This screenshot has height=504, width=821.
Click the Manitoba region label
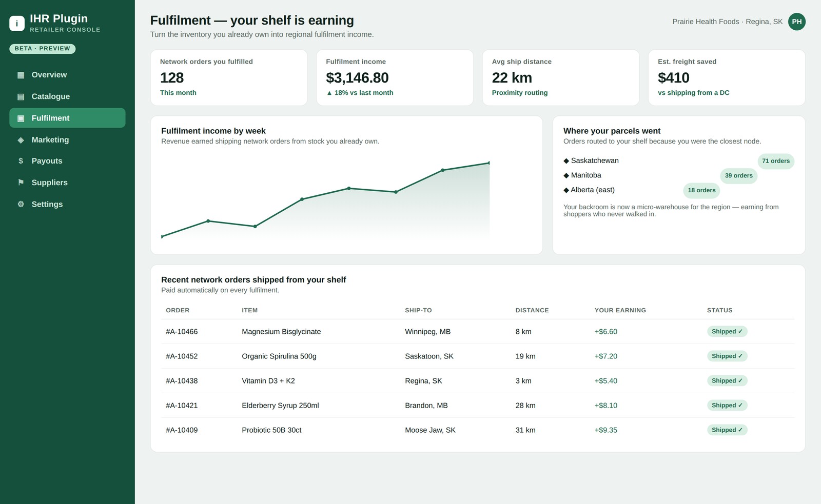[582, 175]
